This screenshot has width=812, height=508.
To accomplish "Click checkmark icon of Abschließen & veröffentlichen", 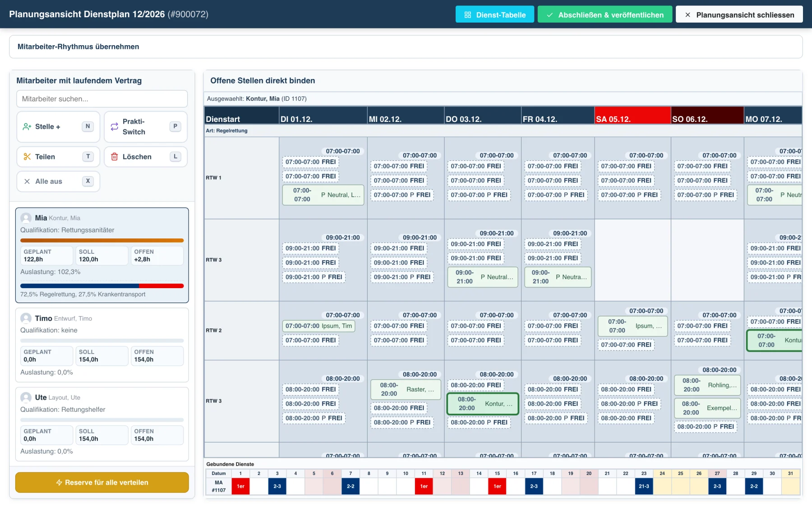I will [x=549, y=15].
